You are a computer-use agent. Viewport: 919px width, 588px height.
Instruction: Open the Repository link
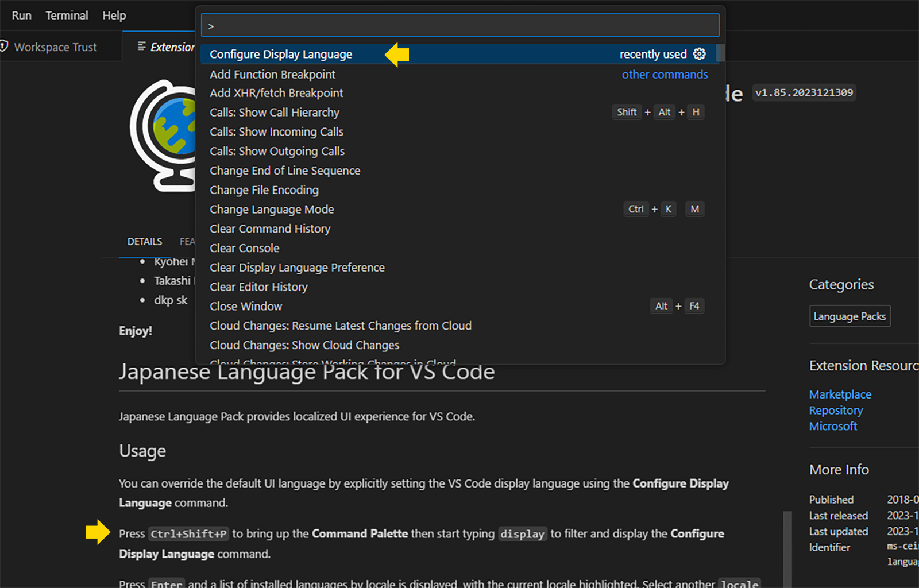pos(836,411)
